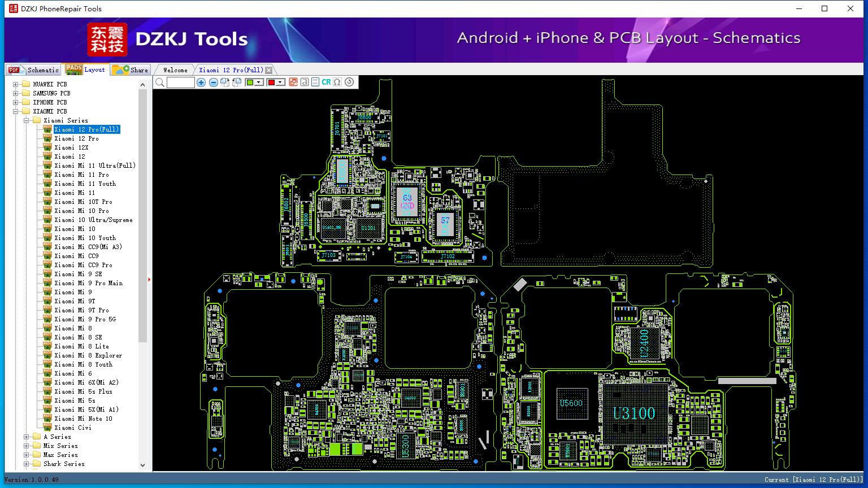Click the folder icon beside Xiaomi Series

(37, 120)
